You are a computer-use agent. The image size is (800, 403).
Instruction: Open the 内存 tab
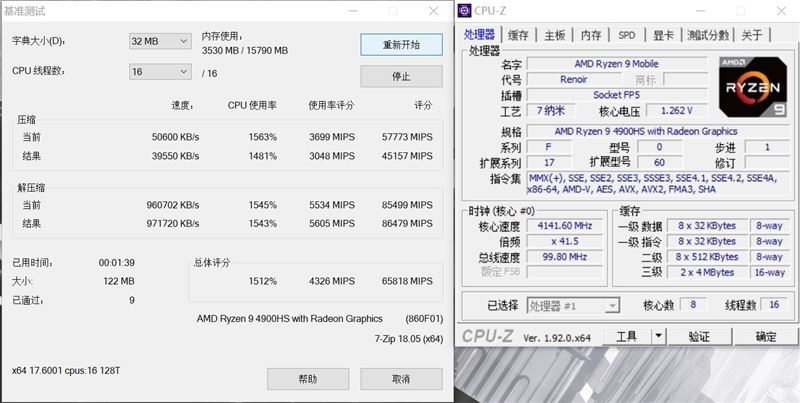591,35
